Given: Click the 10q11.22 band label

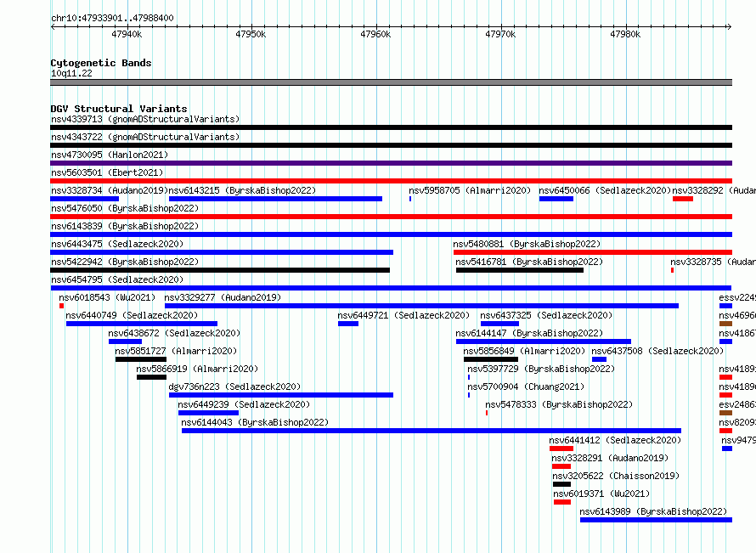Looking at the screenshot, I should 71,73.
